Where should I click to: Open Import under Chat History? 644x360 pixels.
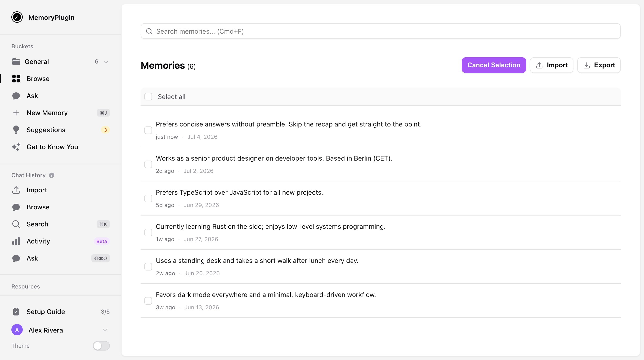(61, 190)
